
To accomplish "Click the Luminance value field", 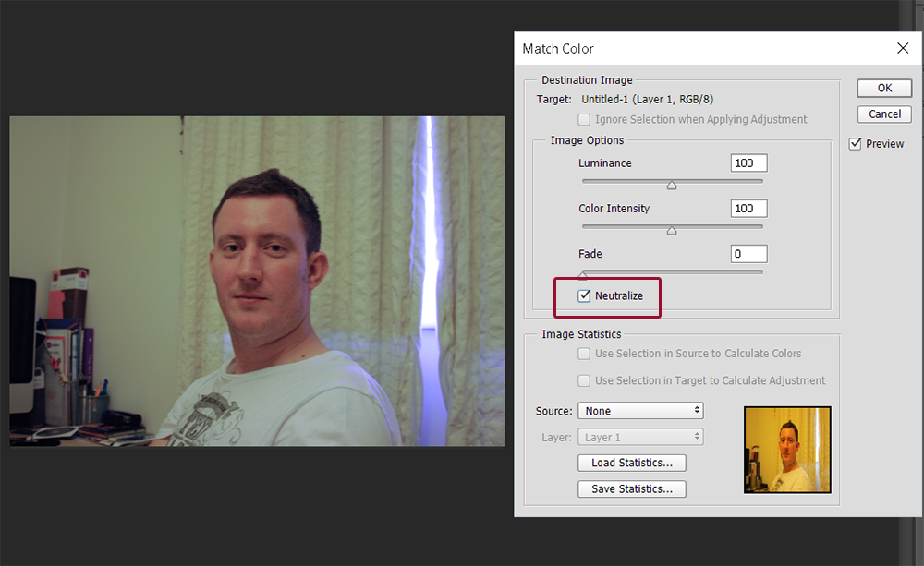I will coord(749,163).
